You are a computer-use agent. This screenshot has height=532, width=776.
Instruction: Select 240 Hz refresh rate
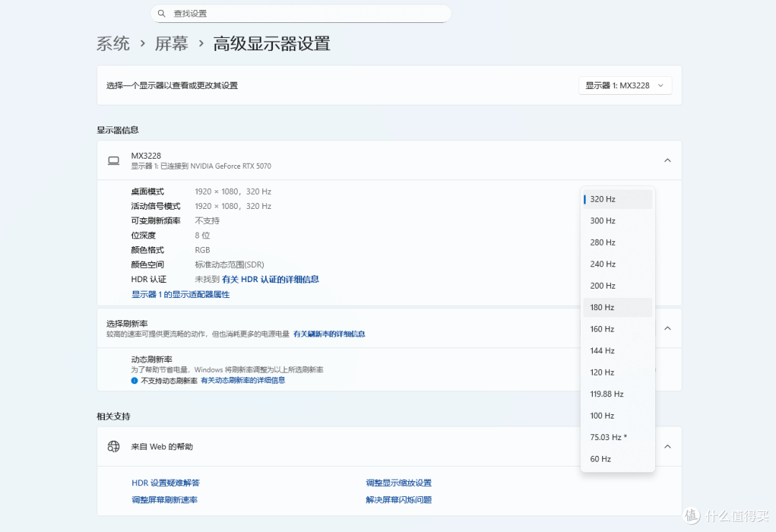618,264
